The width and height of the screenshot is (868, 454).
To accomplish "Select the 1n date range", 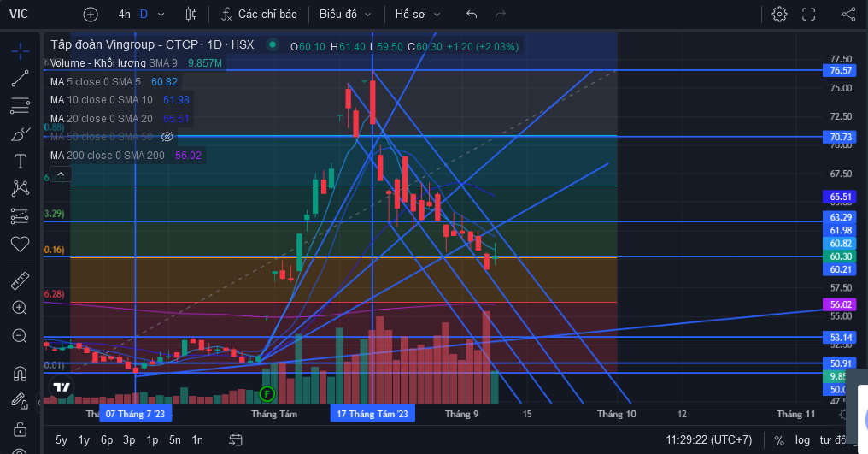I will [x=197, y=440].
